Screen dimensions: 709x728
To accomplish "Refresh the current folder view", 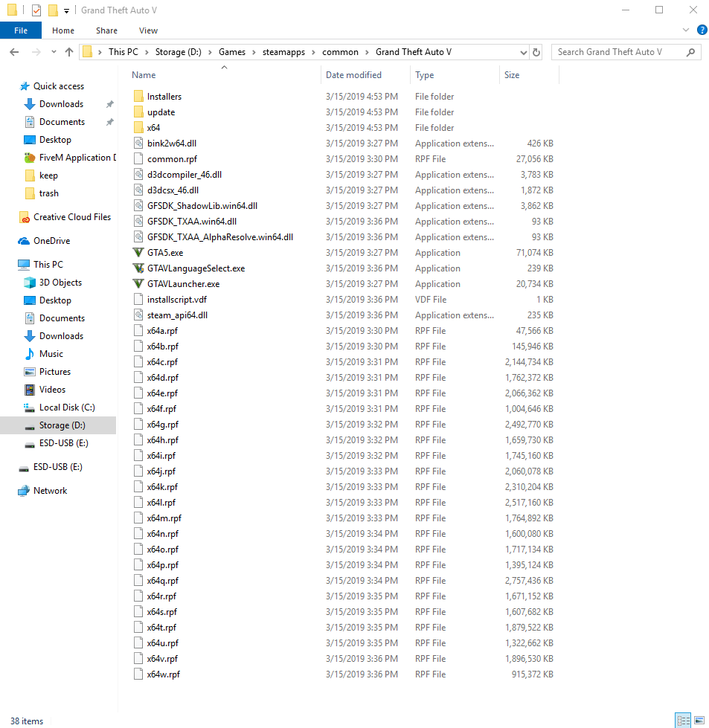I will click(536, 52).
